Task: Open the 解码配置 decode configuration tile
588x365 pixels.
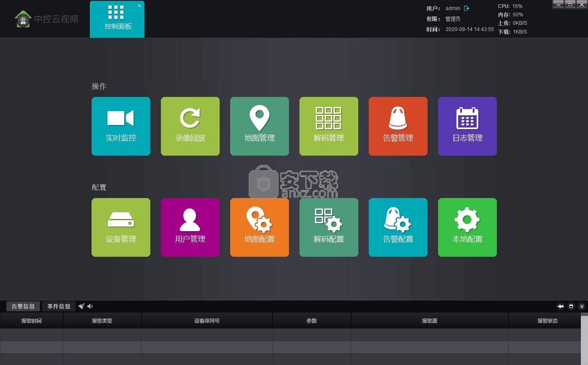Action: click(329, 227)
